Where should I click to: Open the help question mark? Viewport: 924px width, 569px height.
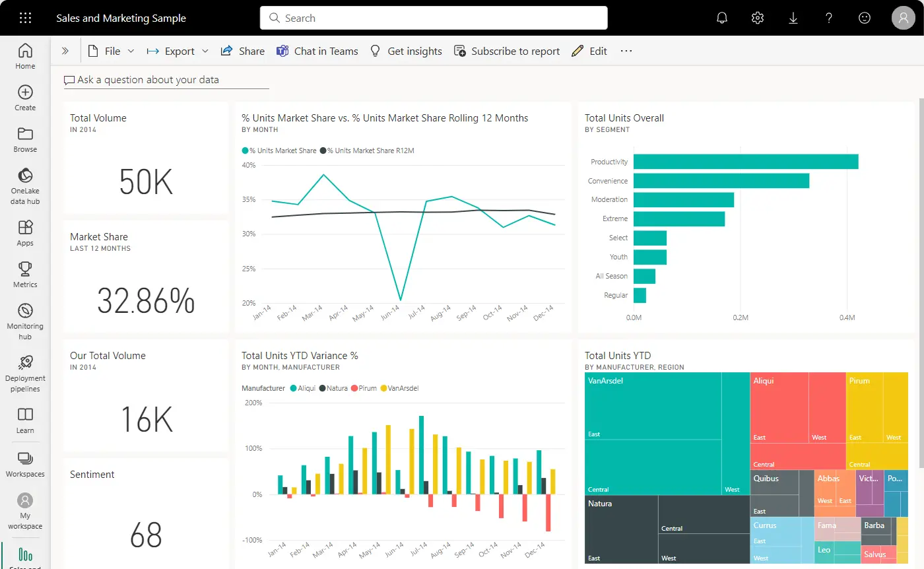[x=829, y=18]
